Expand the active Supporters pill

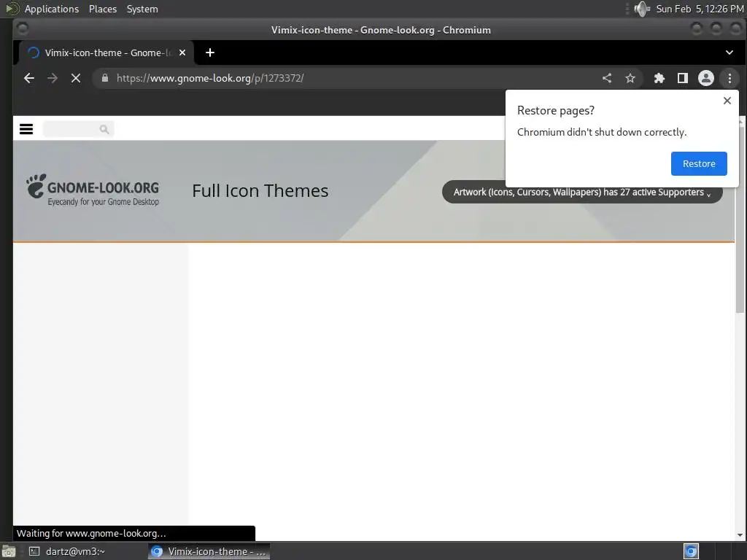582,192
